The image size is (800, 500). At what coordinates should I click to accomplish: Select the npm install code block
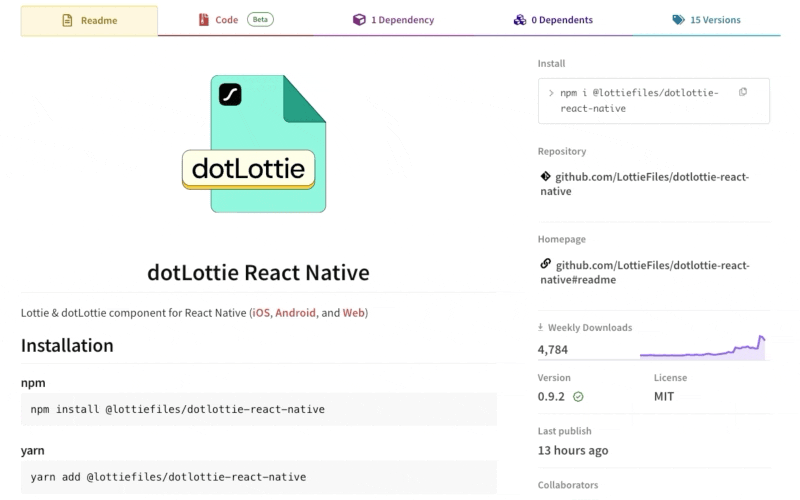click(259, 409)
